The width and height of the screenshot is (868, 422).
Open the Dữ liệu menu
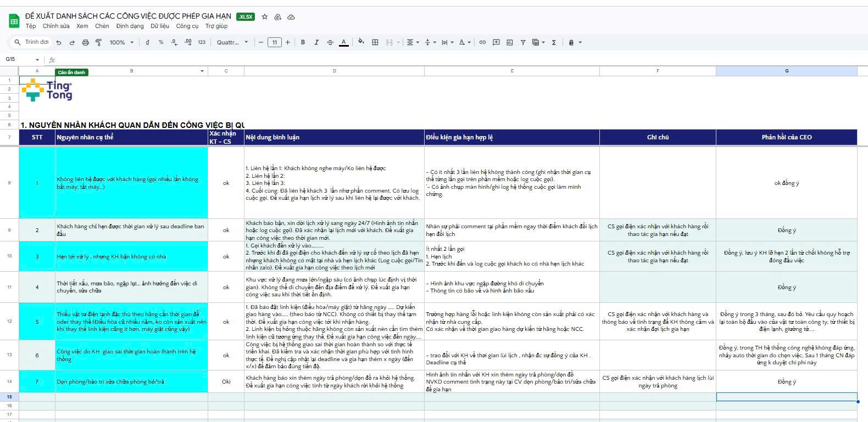(160, 26)
